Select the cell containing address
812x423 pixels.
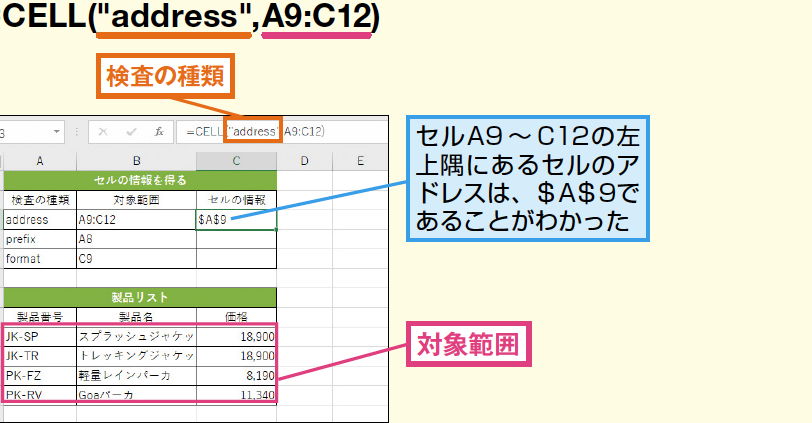(40, 220)
